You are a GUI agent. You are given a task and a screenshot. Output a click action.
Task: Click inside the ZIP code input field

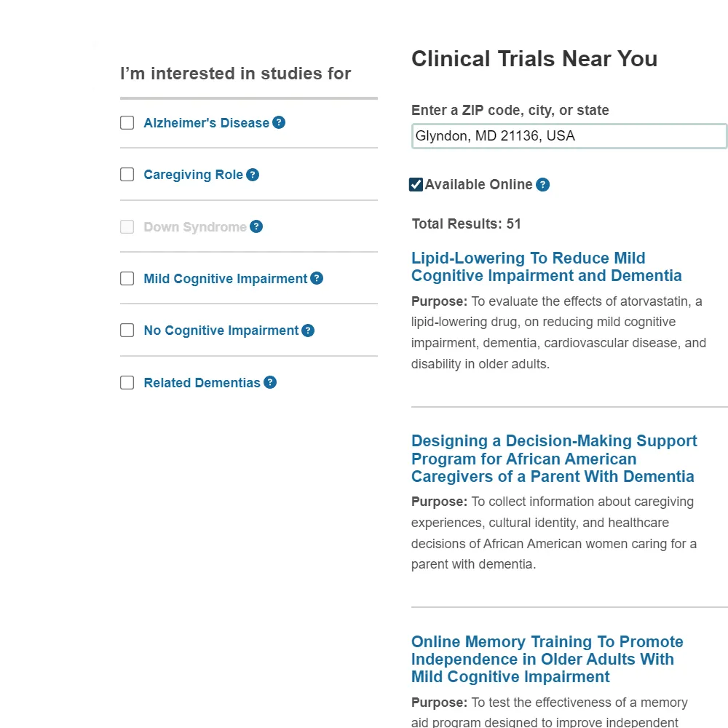coord(569,136)
